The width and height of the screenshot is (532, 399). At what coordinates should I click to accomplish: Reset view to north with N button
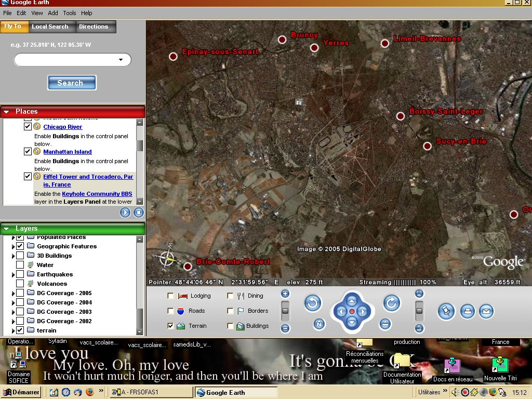point(319,324)
